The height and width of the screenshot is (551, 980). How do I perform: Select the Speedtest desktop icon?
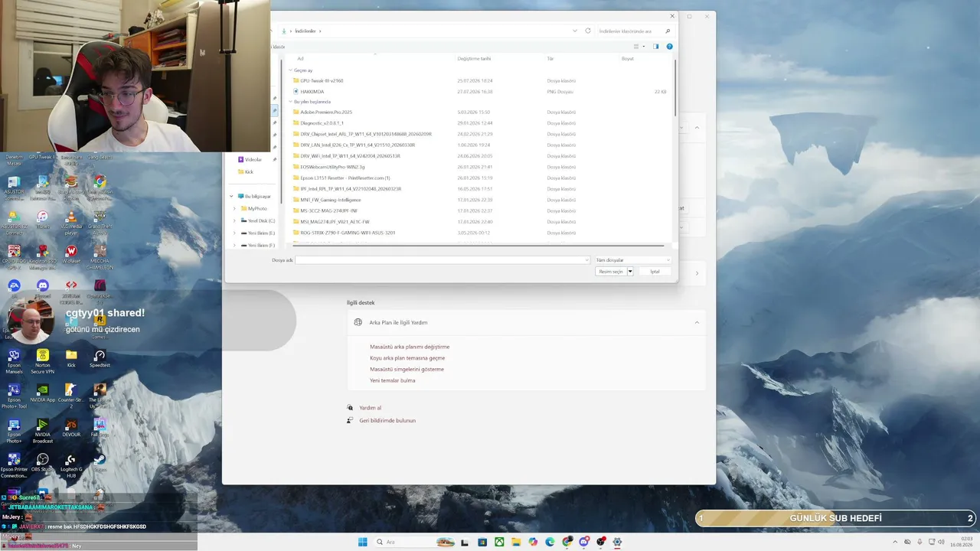pyautogui.click(x=100, y=359)
